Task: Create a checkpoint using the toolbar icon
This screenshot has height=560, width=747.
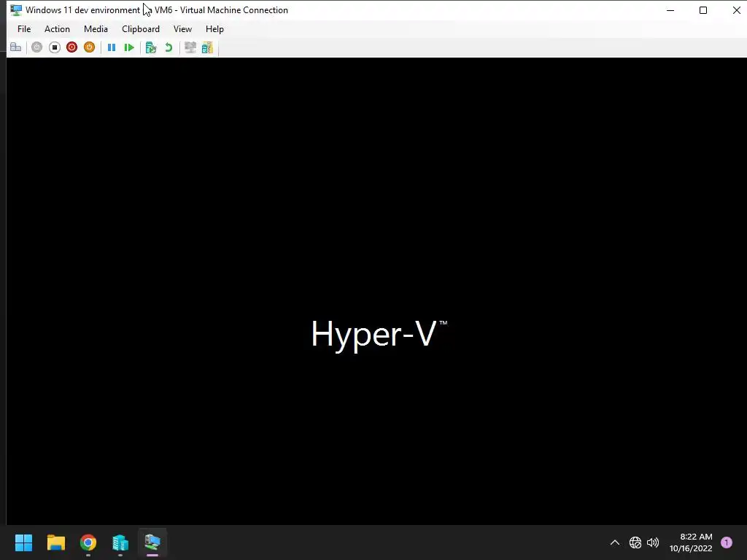Action: (151, 47)
